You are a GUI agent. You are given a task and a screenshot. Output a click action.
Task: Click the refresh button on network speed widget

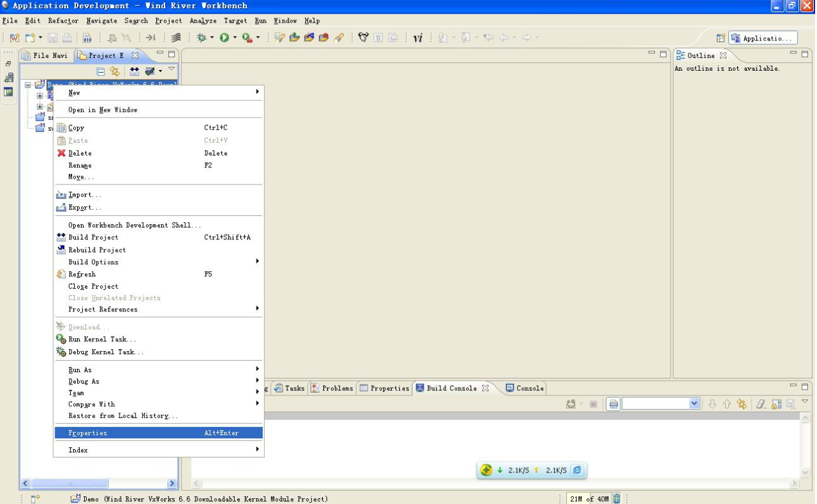(x=577, y=470)
